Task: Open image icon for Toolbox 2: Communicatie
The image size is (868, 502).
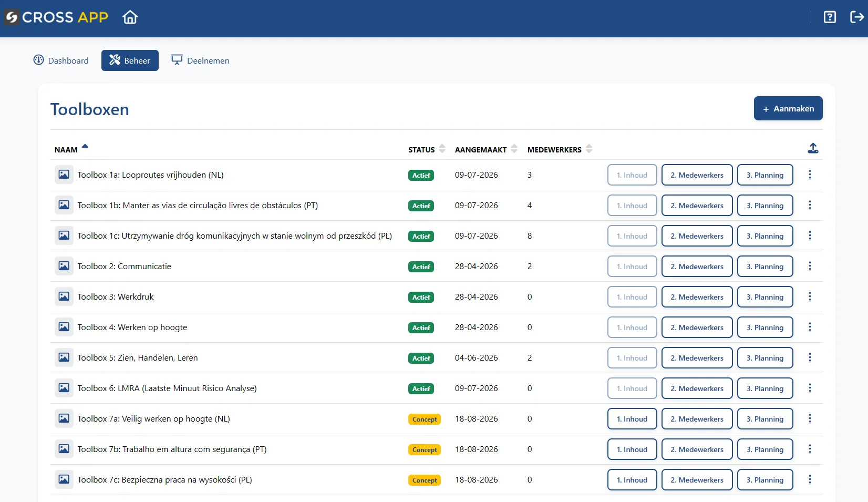Action: [x=64, y=266]
